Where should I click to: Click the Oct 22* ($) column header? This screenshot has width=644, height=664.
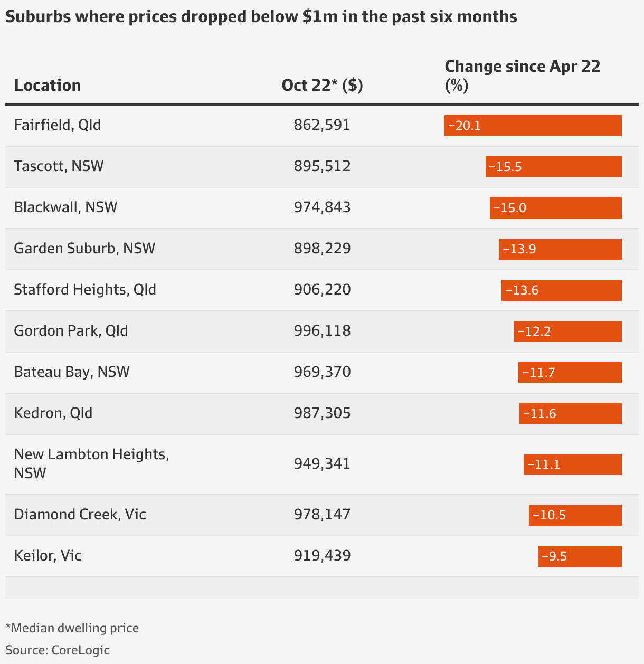pyautogui.click(x=322, y=85)
